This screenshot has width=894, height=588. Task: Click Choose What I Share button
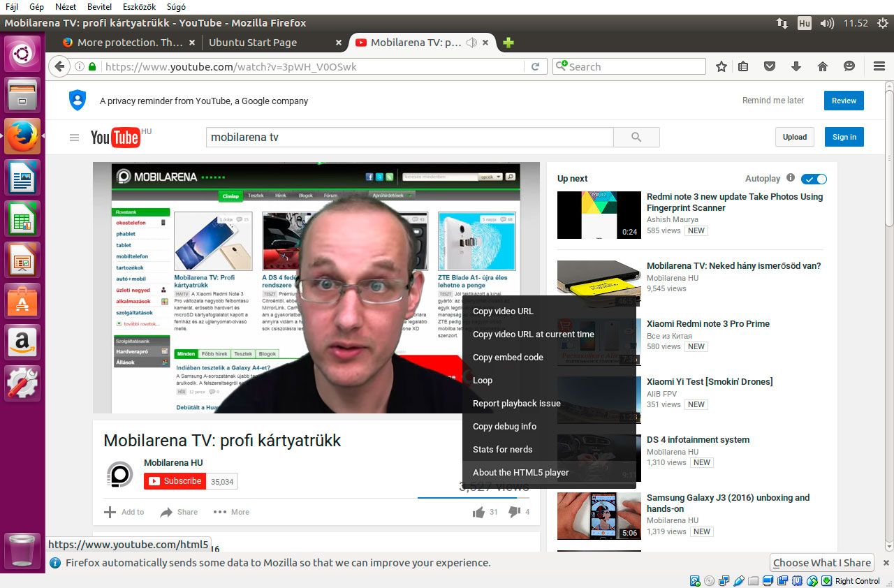822,563
